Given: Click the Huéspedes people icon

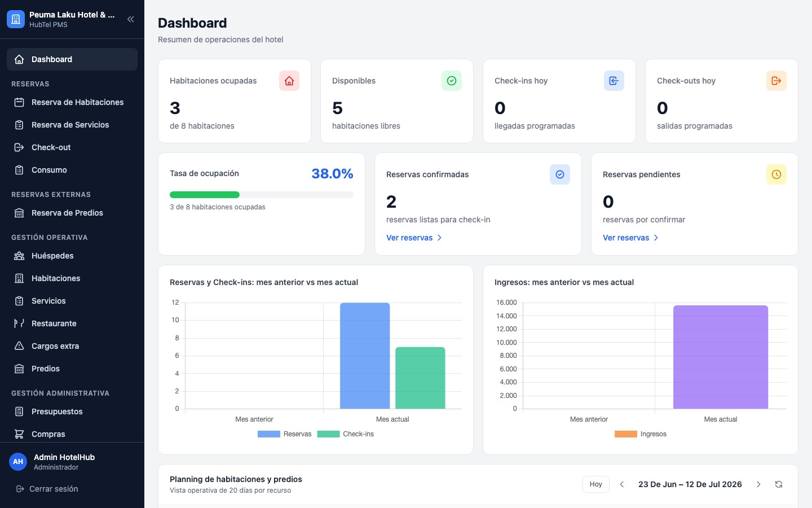Looking at the screenshot, I should click(19, 256).
